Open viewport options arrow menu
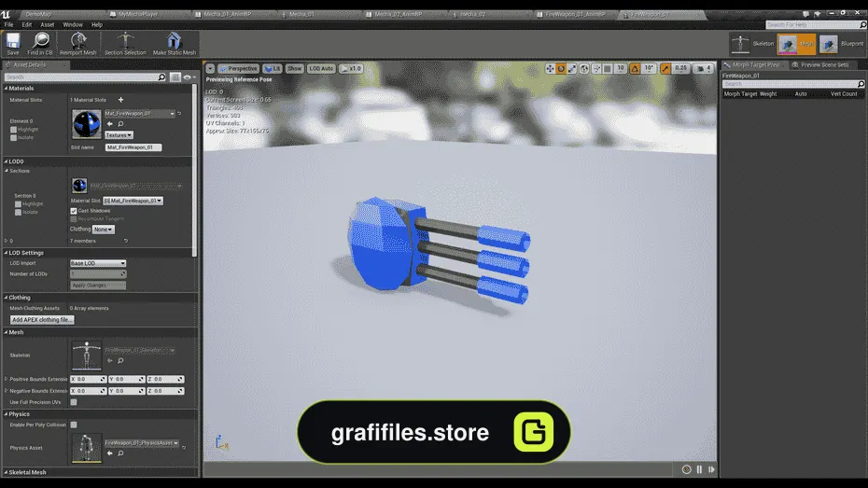 click(x=210, y=69)
